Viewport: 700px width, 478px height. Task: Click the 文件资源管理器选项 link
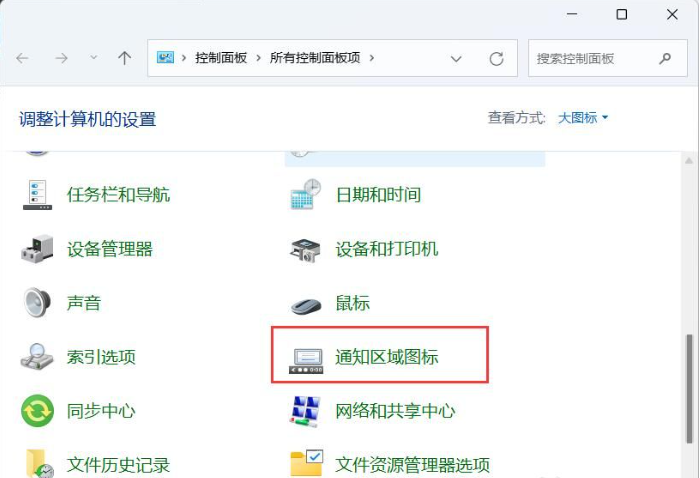point(412,465)
